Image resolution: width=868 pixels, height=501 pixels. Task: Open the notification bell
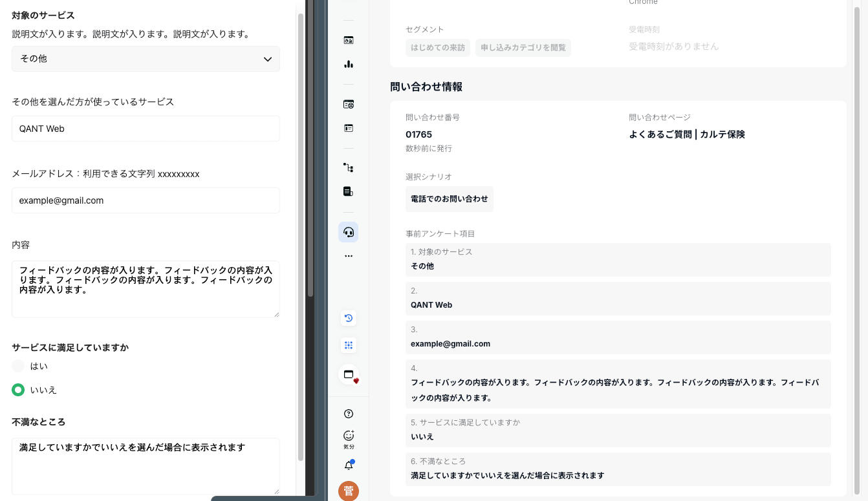pyautogui.click(x=349, y=465)
